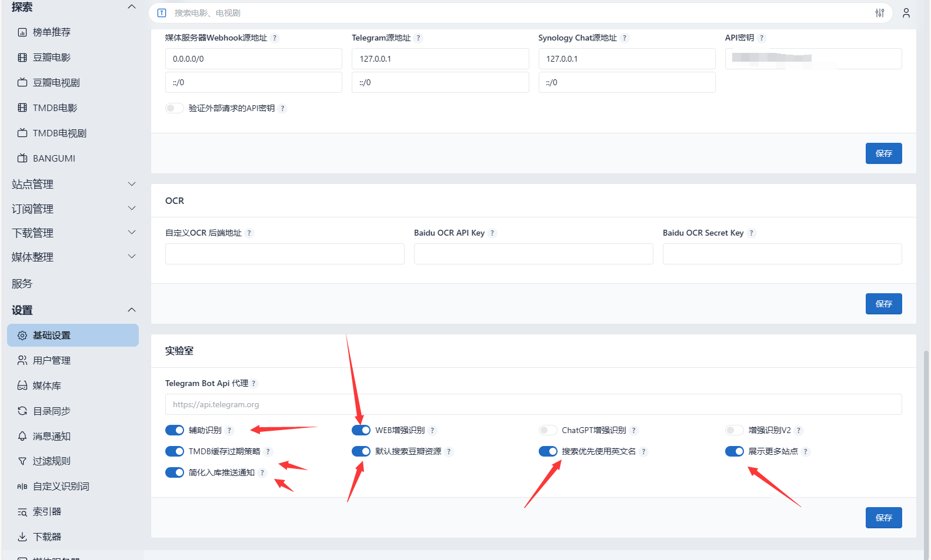Expand 下载管理 menu section
The image size is (931, 560).
[x=74, y=233]
